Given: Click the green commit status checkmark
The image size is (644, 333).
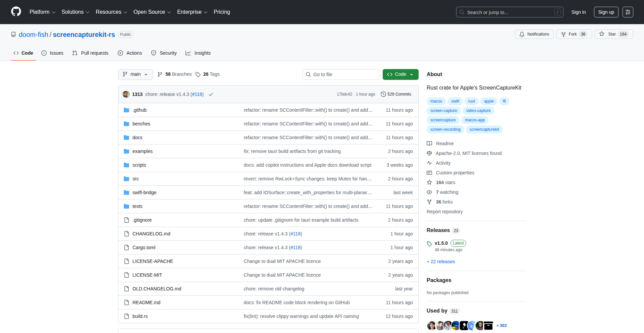Looking at the screenshot, I should click(x=211, y=94).
